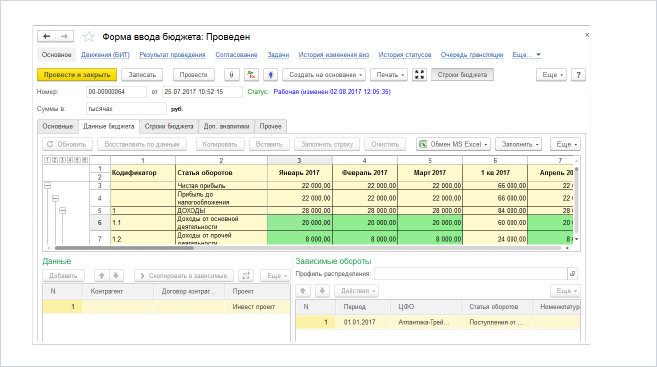657x367 pixels.
Task: Add form to favorites with star icon
Action: tap(88, 37)
